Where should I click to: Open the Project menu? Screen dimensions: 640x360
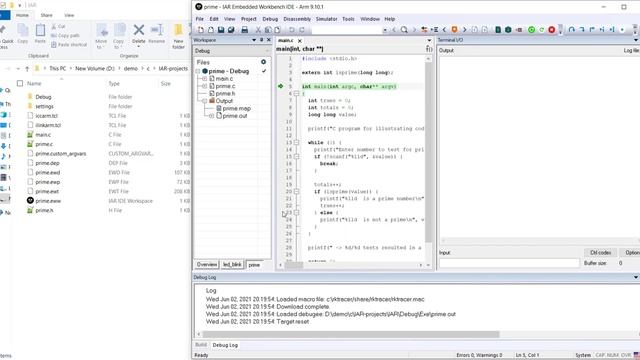[249, 19]
